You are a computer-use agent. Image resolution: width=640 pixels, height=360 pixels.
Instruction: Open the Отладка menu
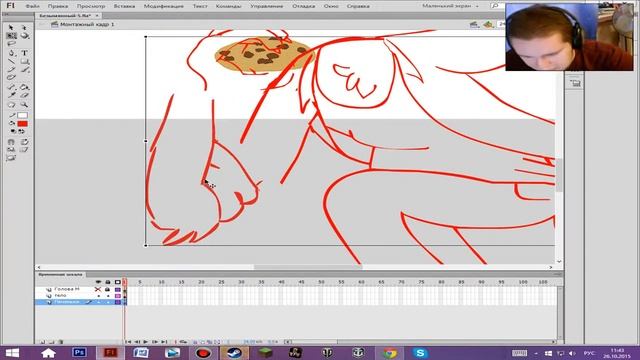[304, 6]
